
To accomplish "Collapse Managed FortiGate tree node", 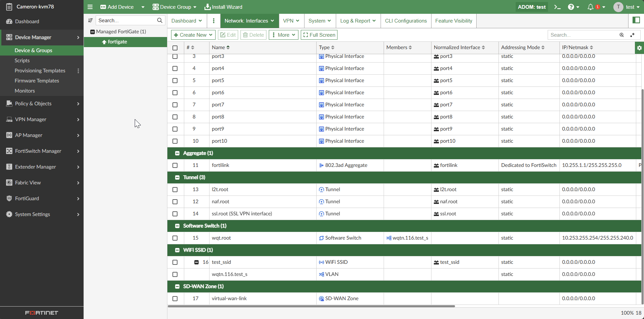I will [93, 32].
